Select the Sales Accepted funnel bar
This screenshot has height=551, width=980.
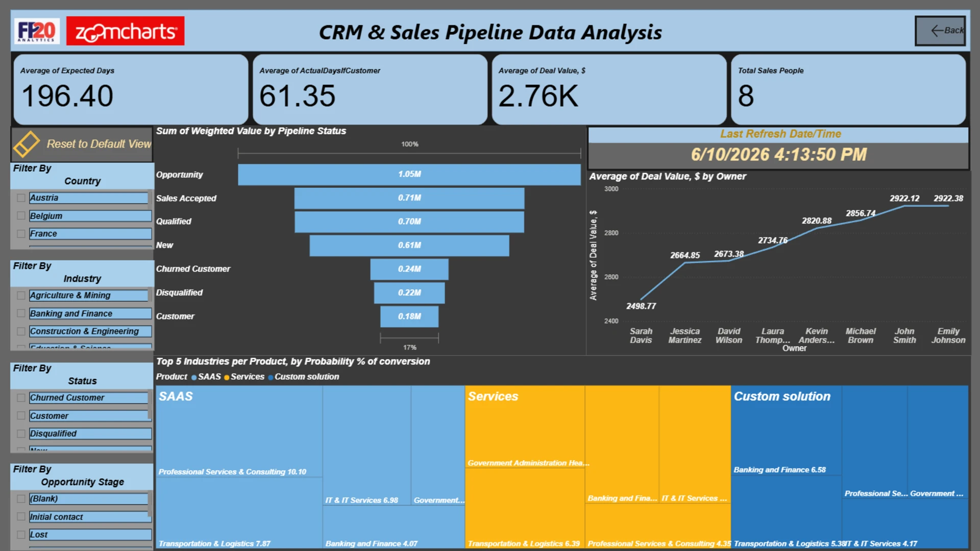(x=409, y=198)
